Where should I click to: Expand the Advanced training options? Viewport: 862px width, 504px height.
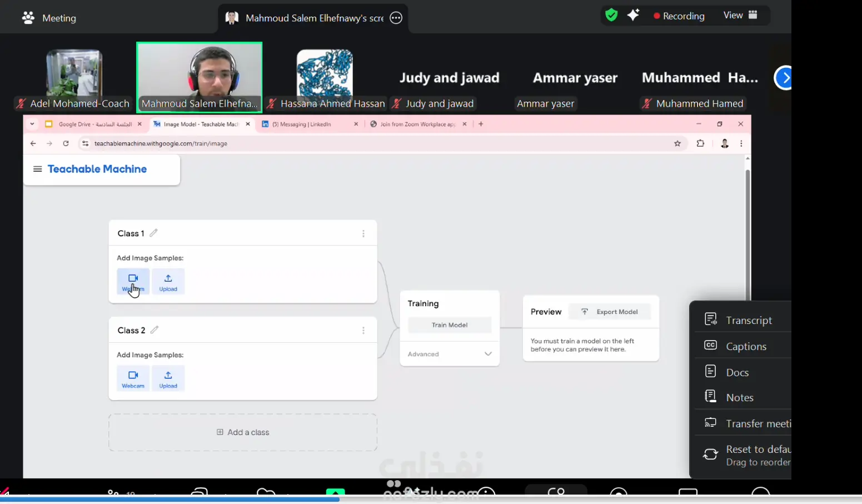pos(450,354)
